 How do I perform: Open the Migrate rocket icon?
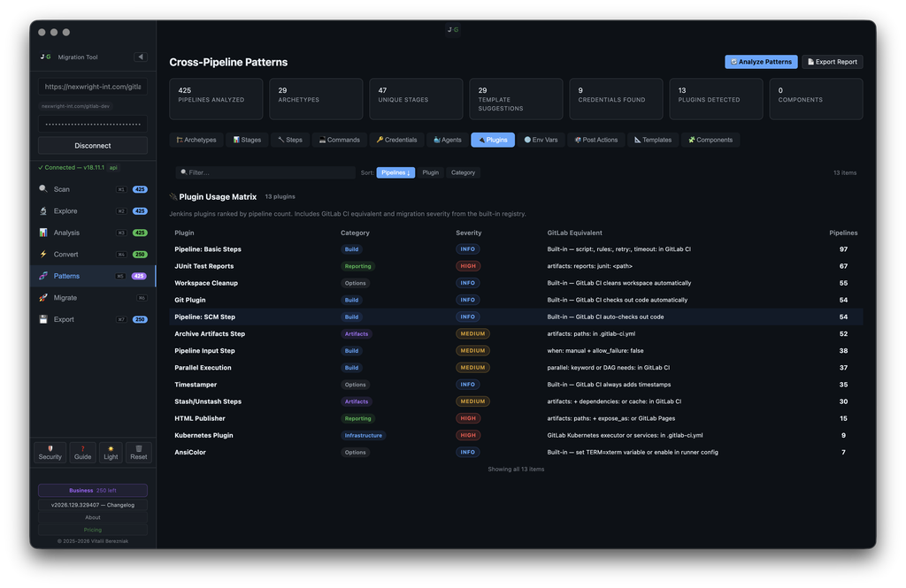tap(43, 297)
